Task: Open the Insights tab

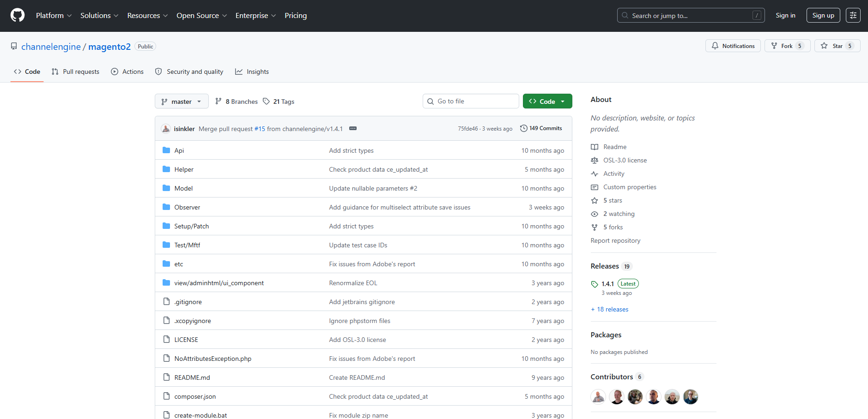Action: 252,72
